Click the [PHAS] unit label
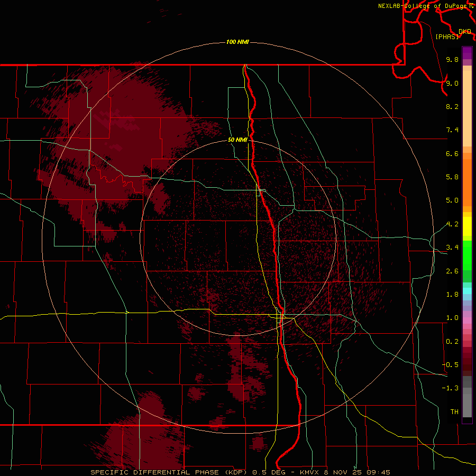 (x=447, y=37)
